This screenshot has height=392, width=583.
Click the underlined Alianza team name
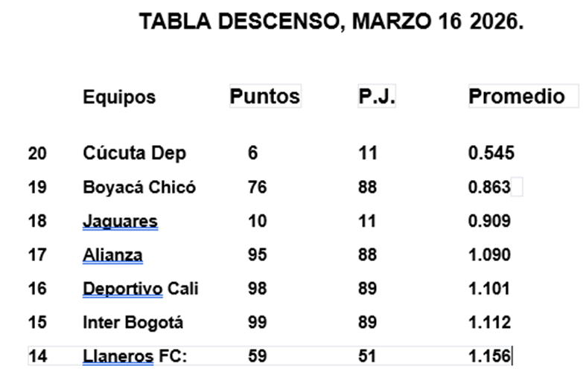[x=112, y=255]
